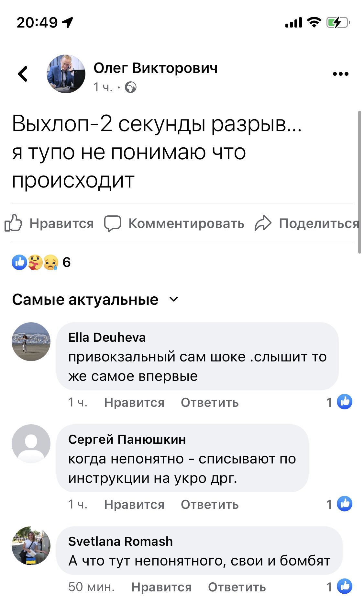Tap the thumbs-up icon next to Нравится
The image size is (364, 605).
point(13,223)
